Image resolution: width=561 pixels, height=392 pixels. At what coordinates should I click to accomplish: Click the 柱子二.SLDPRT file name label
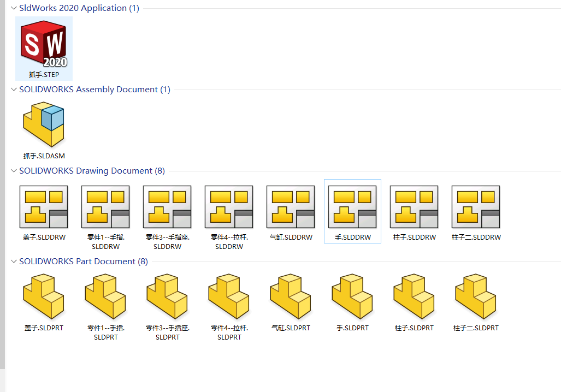476,328
